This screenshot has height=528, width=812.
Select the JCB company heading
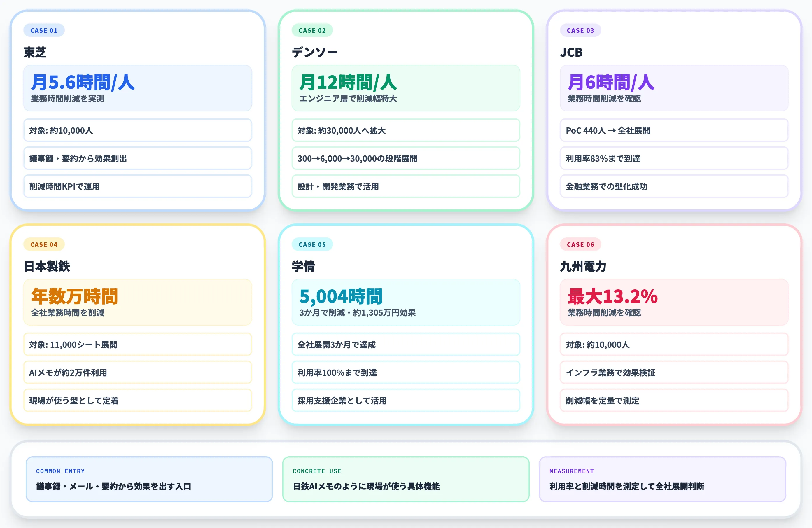click(571, 52)
